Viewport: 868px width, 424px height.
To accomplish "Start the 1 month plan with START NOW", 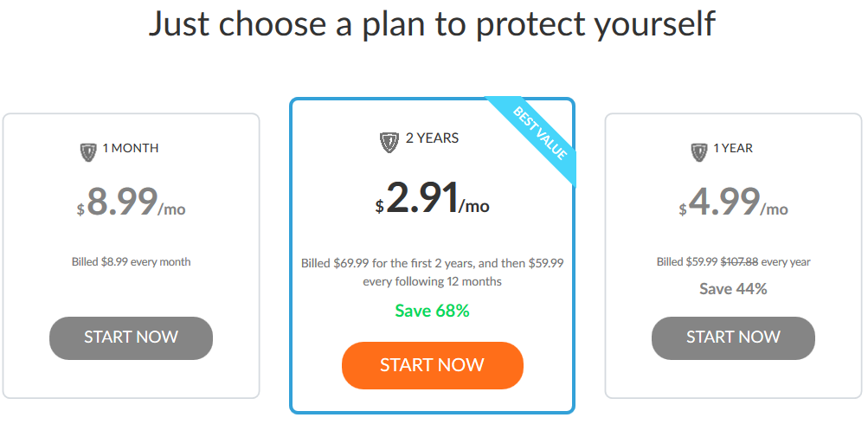I will (132, 337).
